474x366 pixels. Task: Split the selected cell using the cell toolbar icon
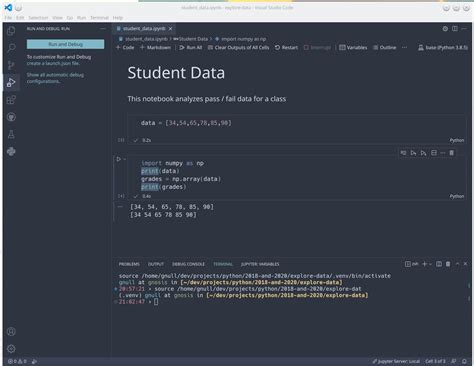pos(434,153)
